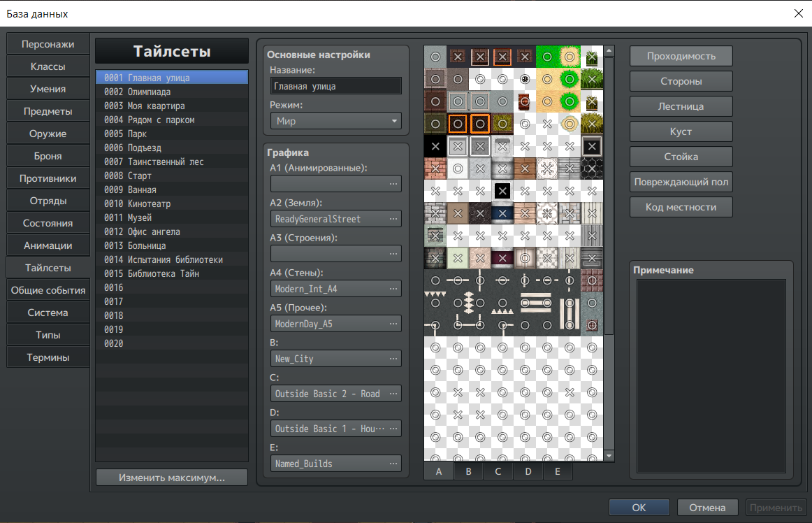Edit the Название field Главная улица
The image size is (812, 523).
point(335,86)
